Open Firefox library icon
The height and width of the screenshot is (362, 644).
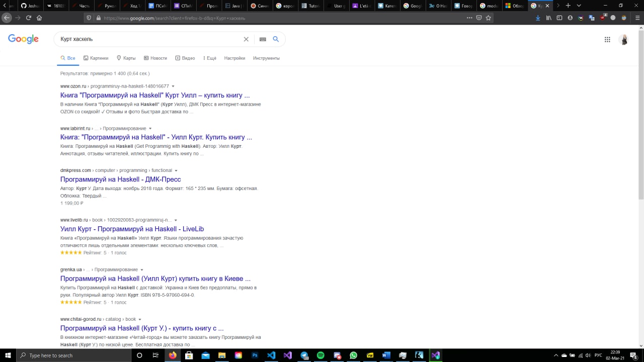[549, 18]
